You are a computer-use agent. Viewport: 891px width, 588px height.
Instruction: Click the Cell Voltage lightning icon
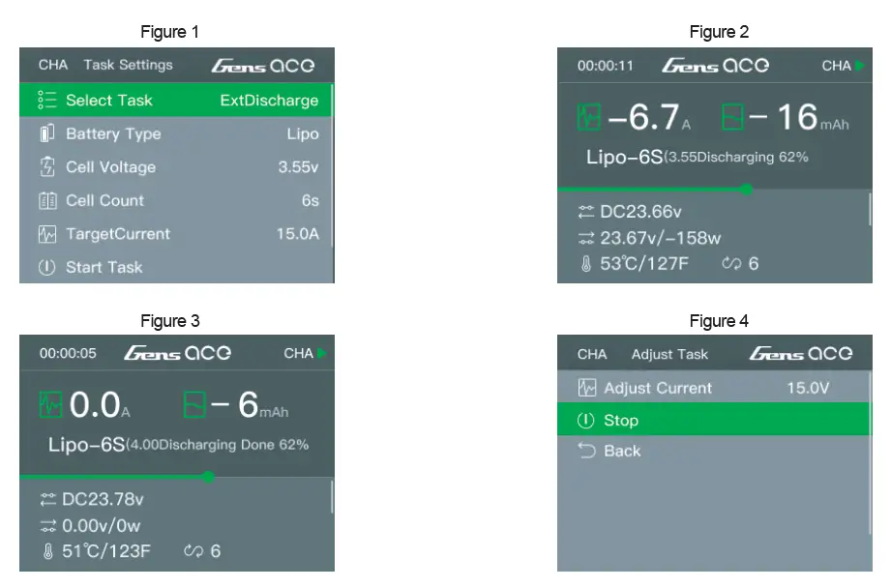tap(46, 167)
